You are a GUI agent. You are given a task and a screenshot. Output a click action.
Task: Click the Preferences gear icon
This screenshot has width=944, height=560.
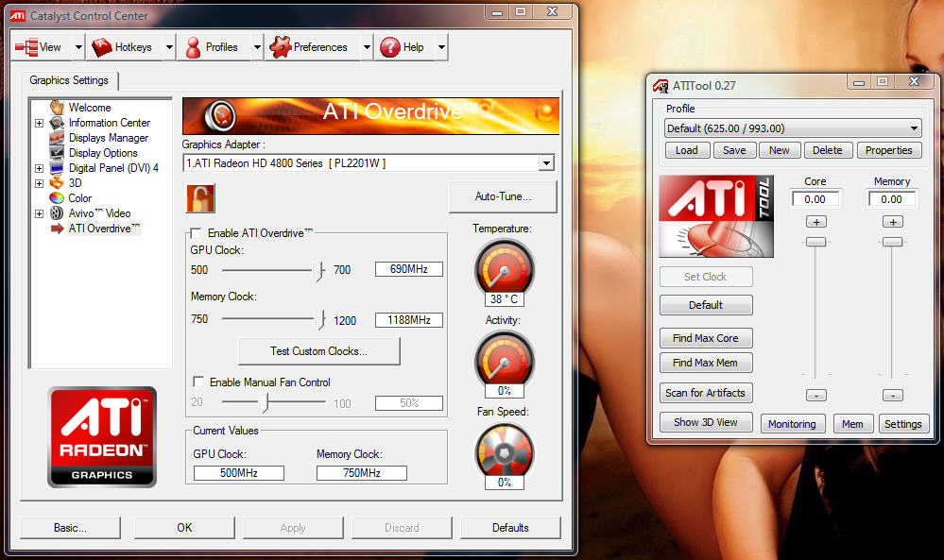[x=281, y=46]
